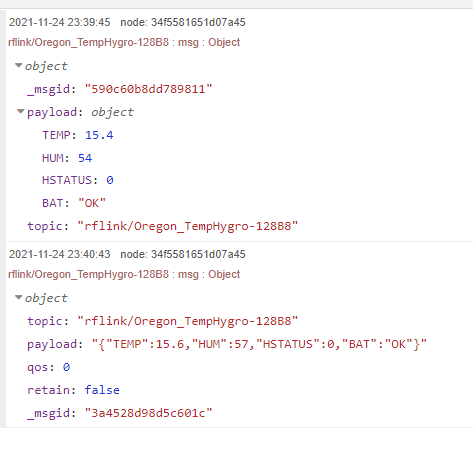This screenshot has height=465, width=473.
Task: Click payload key in first message
Action: [x=52, y=112]
